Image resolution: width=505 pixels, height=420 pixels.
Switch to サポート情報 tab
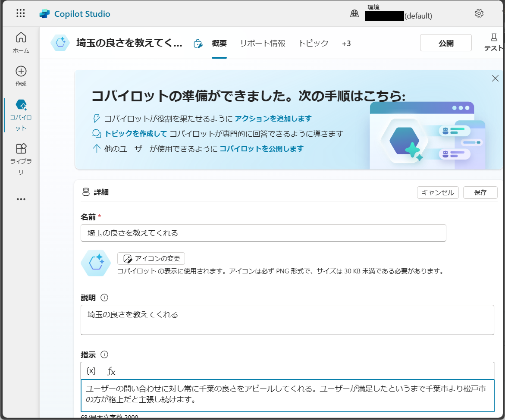(x=263, y=43)
